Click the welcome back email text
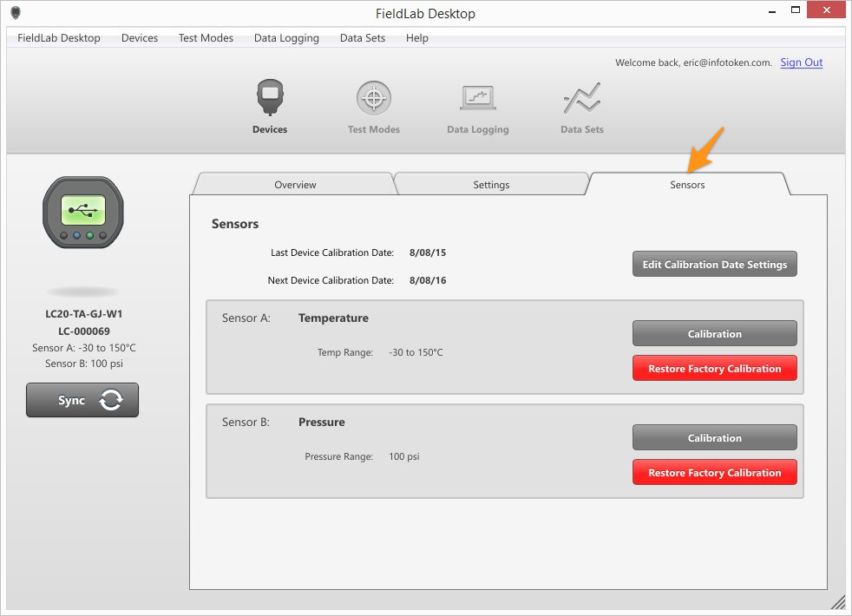852x616 pixels. click(x=693, y=62)
